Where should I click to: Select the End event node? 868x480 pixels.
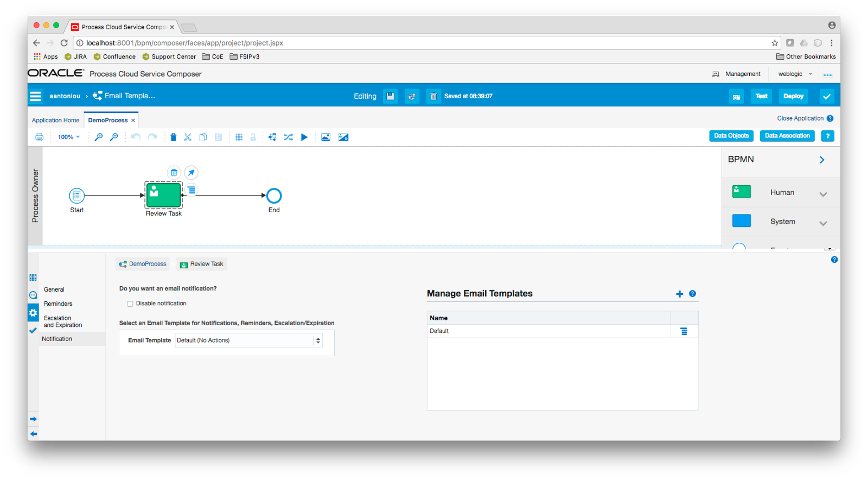[x=274, y=195]
